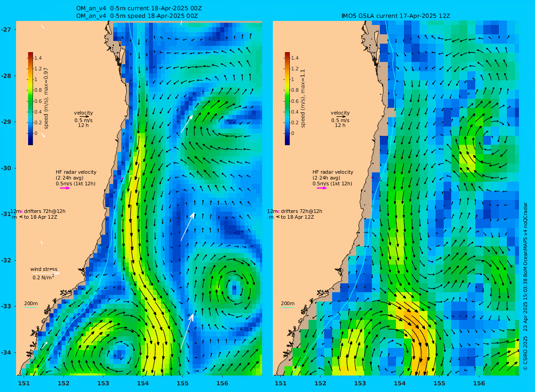Click the left map speed color bar
Screen dimensions: 535x392
click(x=30, y=98)
